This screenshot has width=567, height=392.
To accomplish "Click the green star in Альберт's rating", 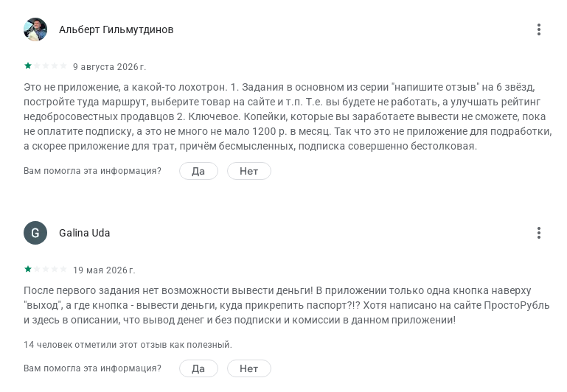I will coord(28,66).
